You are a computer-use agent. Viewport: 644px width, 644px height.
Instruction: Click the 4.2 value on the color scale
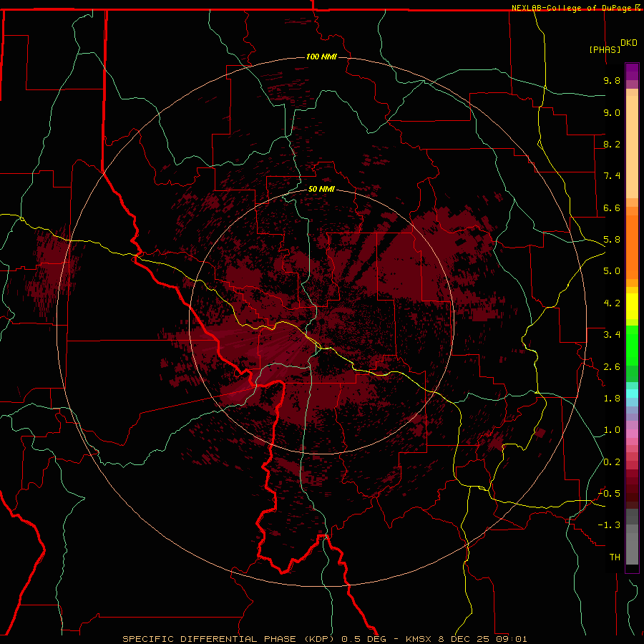[x=612, y=303]
